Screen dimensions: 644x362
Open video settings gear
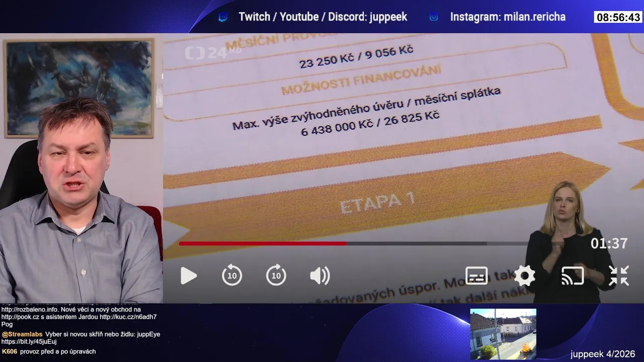tap(524, 276)
